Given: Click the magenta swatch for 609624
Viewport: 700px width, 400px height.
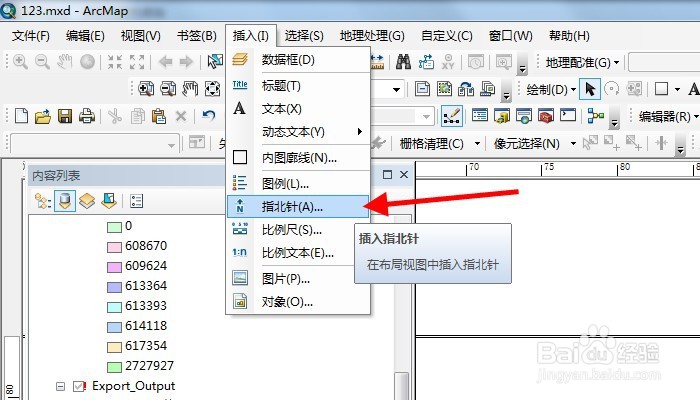Looking at the screenshot, I should pos(115,267).
